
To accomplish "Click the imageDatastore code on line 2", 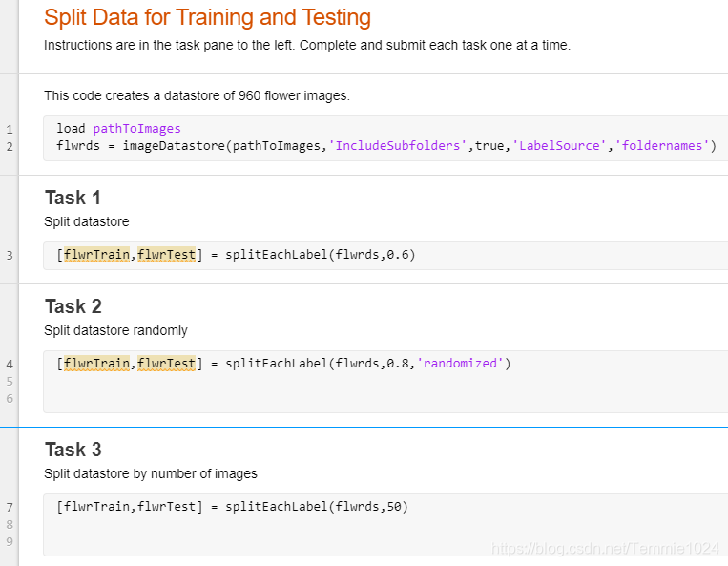I will tap(386, 146).
